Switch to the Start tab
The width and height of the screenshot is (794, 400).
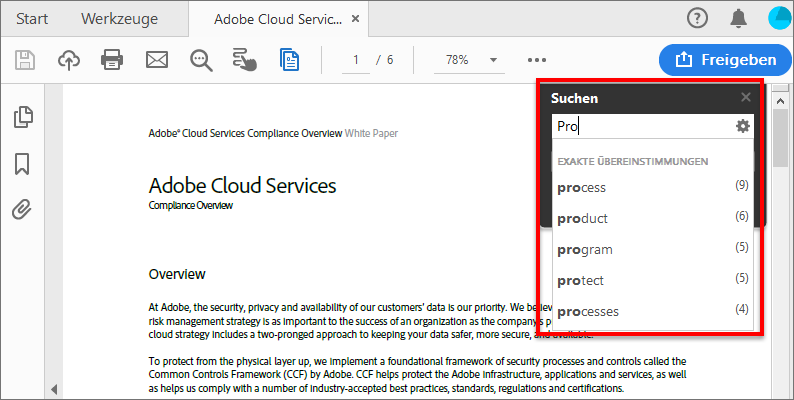pos(32,19)
